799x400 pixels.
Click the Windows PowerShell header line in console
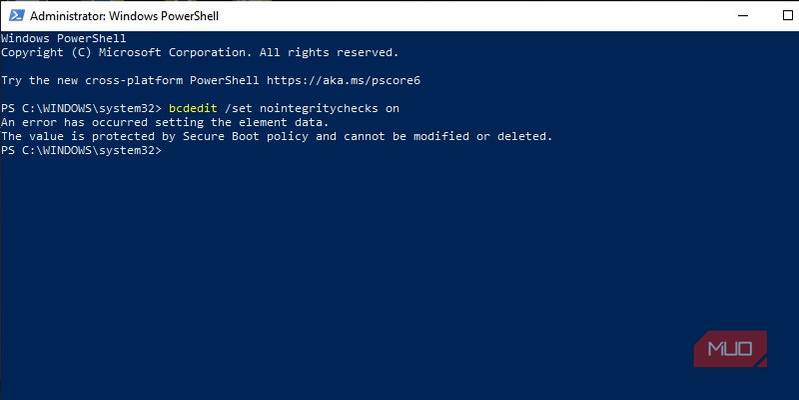pos(61,37)
